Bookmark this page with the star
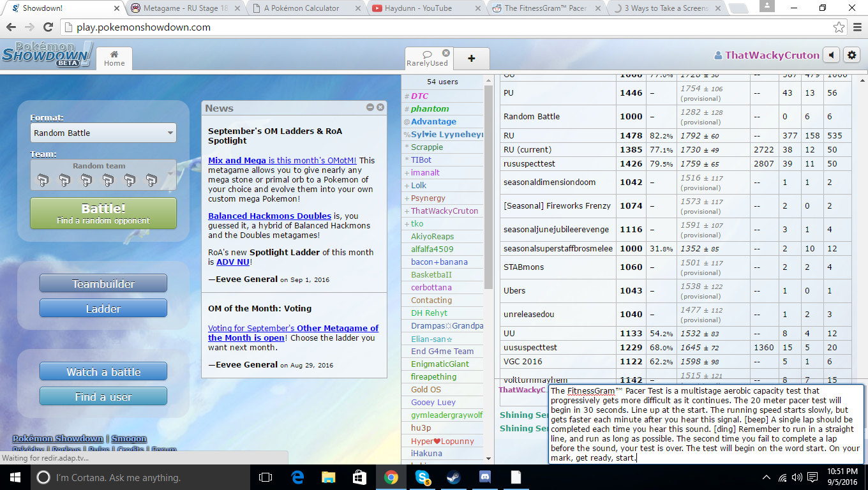Screen dimensions: 868x490 pos(839,27)
